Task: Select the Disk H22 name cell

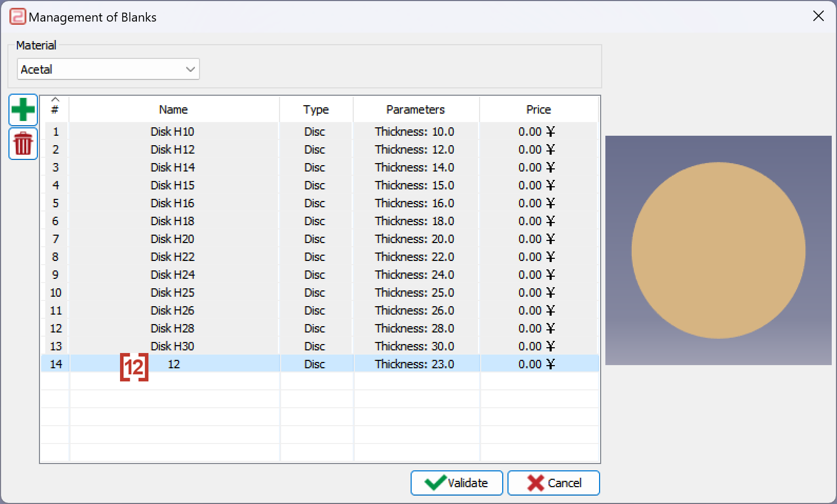Action: pos(174,257)
